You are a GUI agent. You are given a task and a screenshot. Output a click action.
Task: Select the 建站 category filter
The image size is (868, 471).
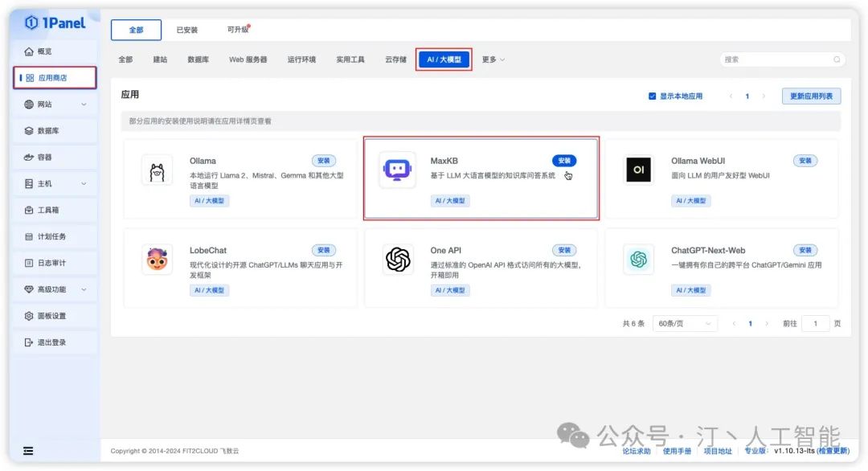[160, 59]
